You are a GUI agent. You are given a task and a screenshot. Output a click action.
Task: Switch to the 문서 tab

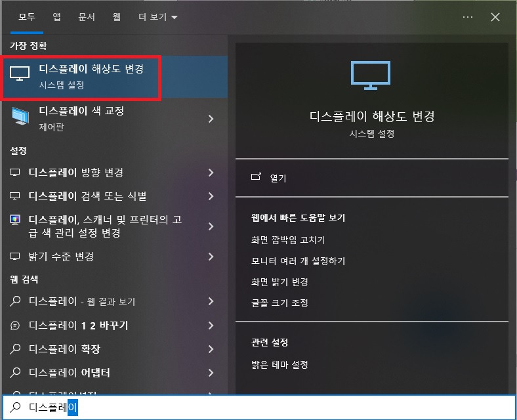click(87, 17)
